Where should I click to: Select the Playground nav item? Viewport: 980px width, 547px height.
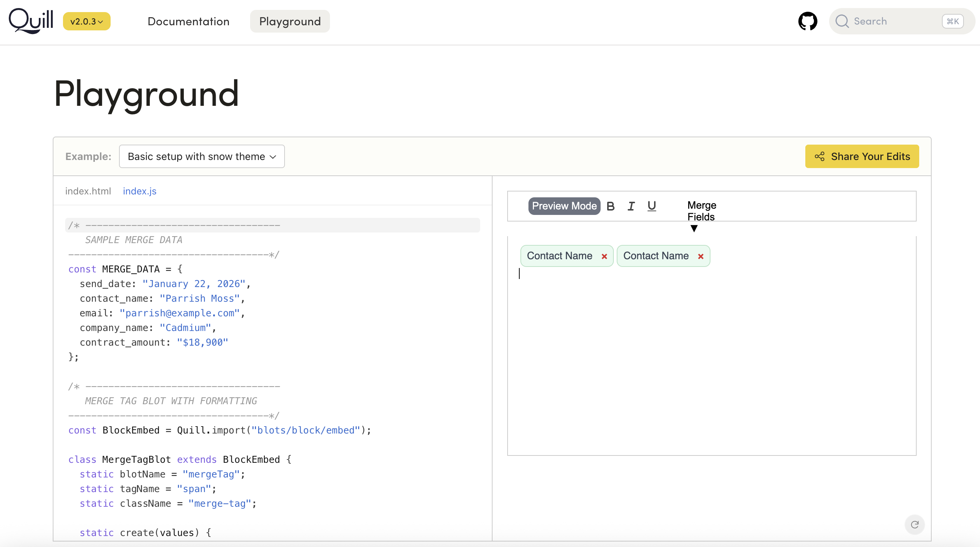290,21
